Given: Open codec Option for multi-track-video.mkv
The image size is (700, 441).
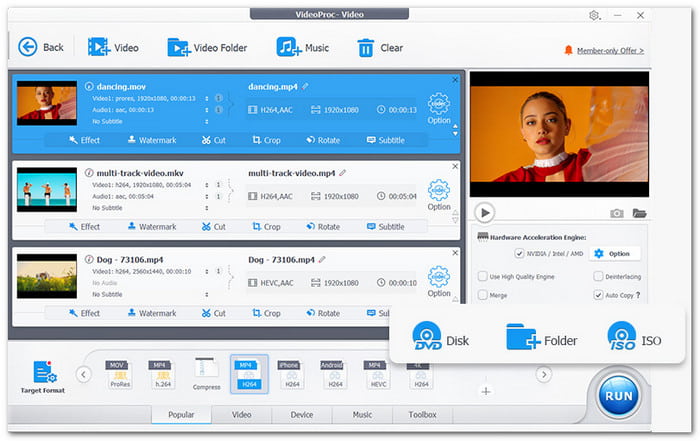Looking at the screenshot, I should [439, 195].
